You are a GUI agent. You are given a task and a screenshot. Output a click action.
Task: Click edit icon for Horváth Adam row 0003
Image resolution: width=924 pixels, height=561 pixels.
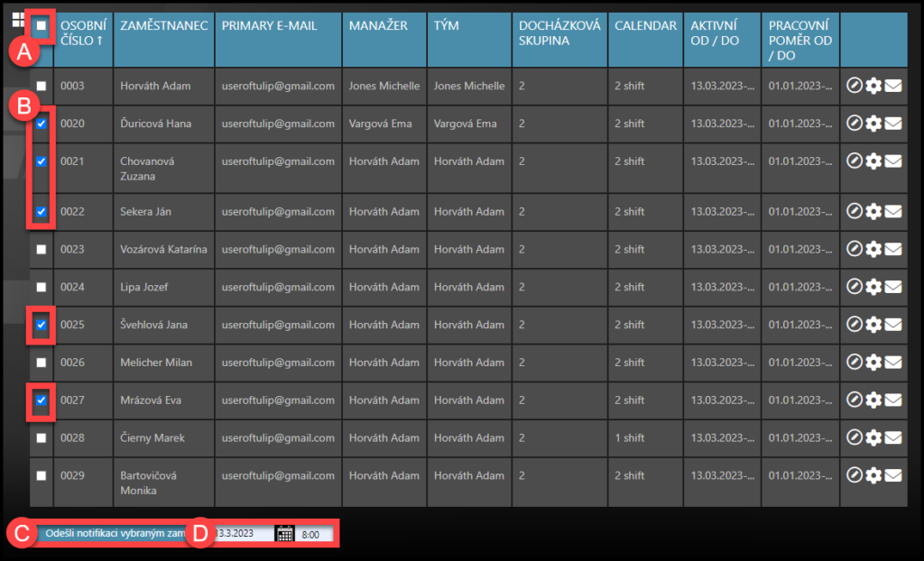tap(854, 86)
